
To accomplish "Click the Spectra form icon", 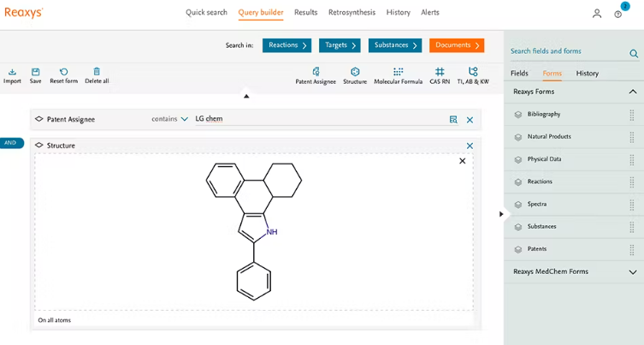I will [518, 205].
